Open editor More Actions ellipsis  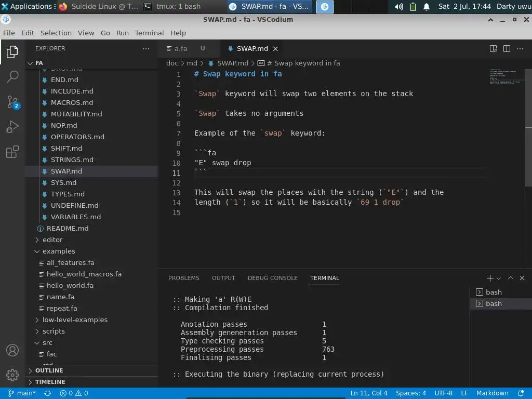click(520, 48)
